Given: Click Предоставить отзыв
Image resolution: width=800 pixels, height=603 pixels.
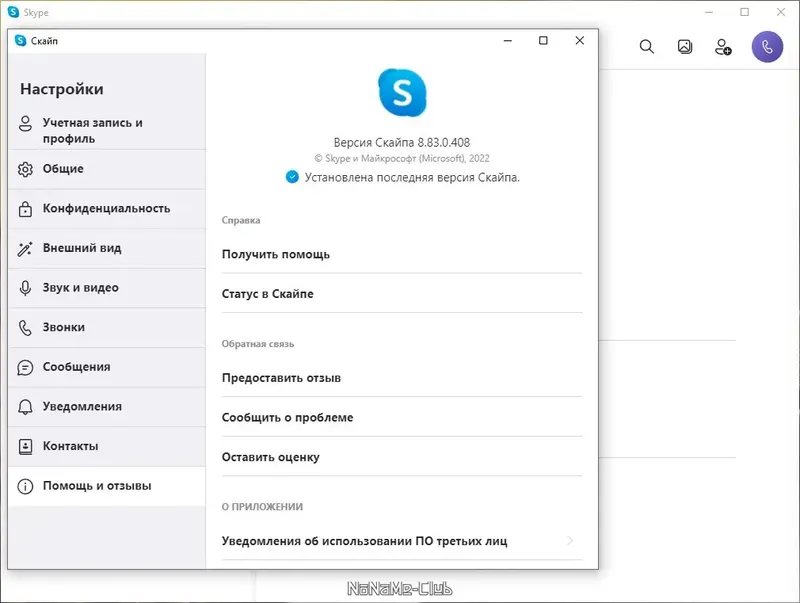Looking at the screenshot, I should 402,378.
